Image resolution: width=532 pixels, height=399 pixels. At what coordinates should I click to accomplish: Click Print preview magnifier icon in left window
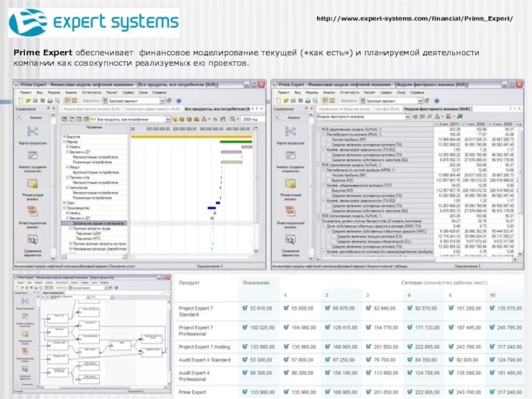click(x=57, y=101)
